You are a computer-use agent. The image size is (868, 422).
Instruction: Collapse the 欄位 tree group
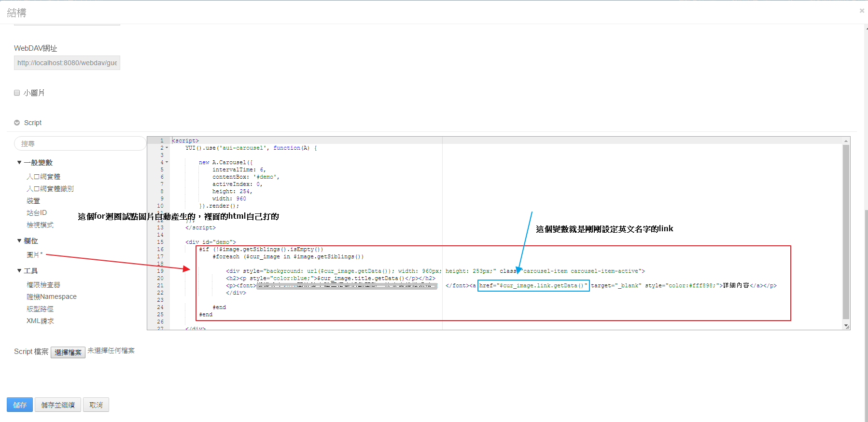pos(19,240)
